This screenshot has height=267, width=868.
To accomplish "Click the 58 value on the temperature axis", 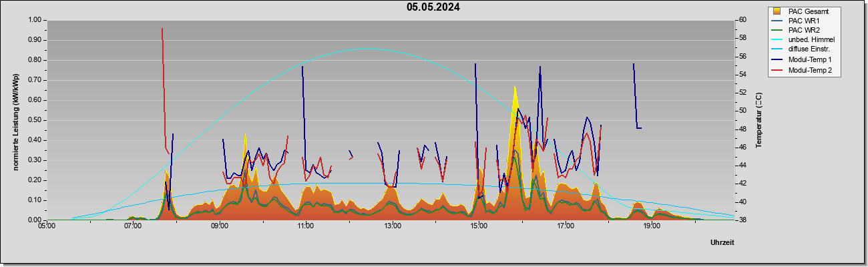I will (x=742, y=38).
